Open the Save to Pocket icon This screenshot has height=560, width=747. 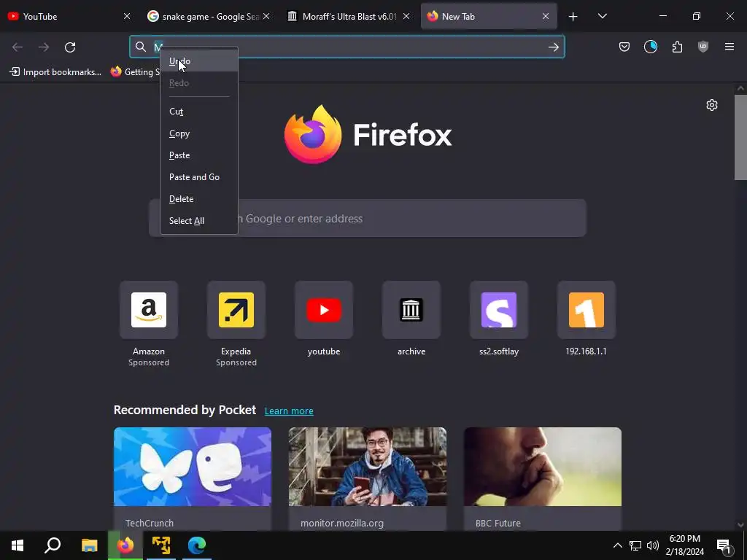pos(624,47)
